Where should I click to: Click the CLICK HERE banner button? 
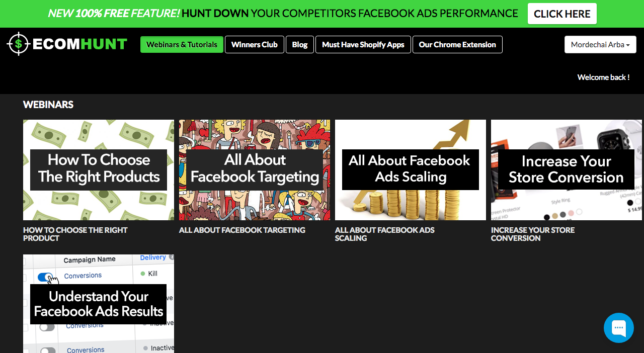(562, 14)
